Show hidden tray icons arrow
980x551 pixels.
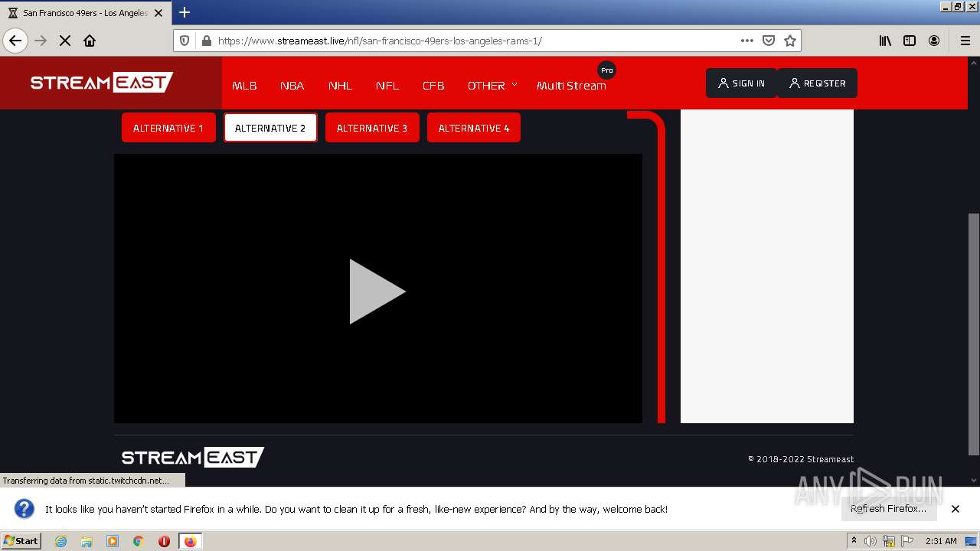click(854, 541)
